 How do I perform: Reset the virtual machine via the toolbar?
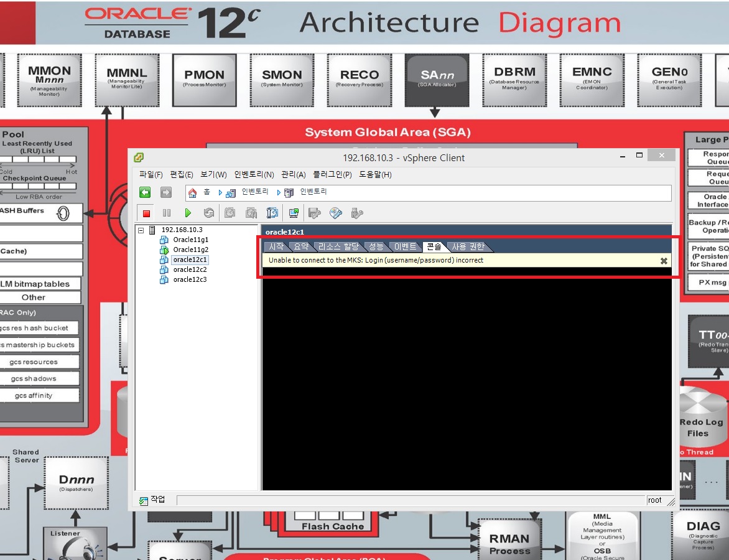(209, 213)
